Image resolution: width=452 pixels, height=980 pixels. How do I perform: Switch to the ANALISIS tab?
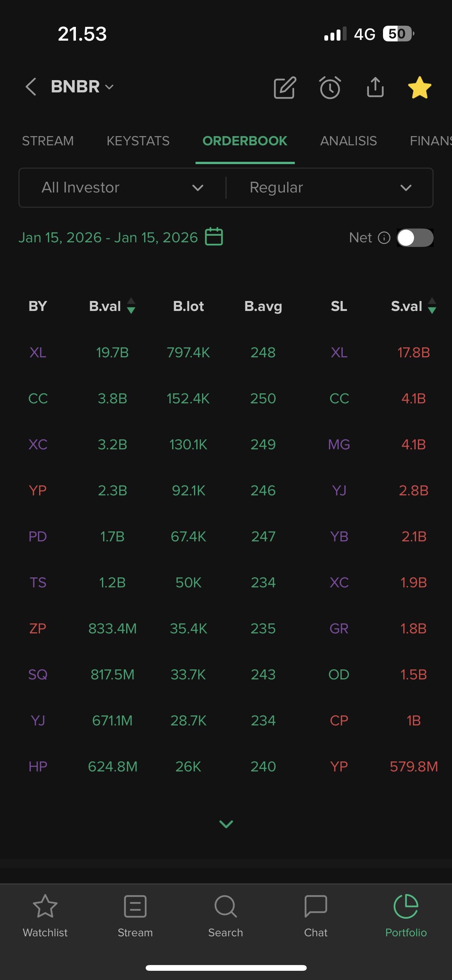coord(348,141)
